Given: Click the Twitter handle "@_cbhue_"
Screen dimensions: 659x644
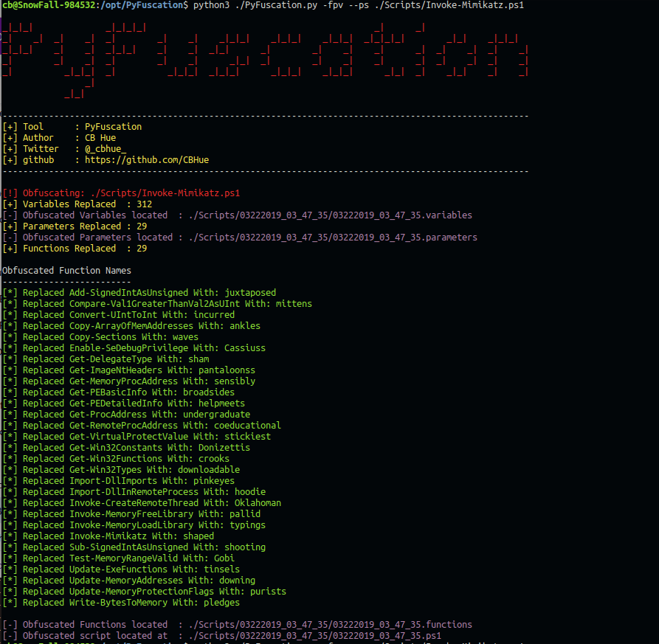Looking at the screenshot, I should 106,149.
